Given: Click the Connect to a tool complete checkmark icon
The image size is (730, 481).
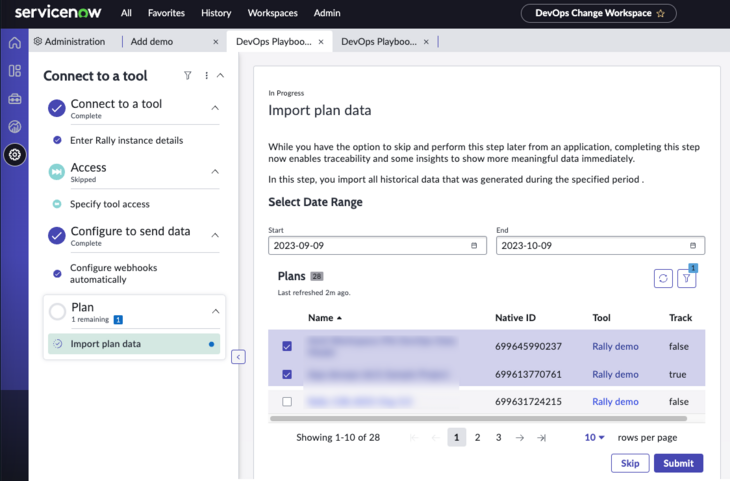Looking at the screenshot, I should click(57, 108).
